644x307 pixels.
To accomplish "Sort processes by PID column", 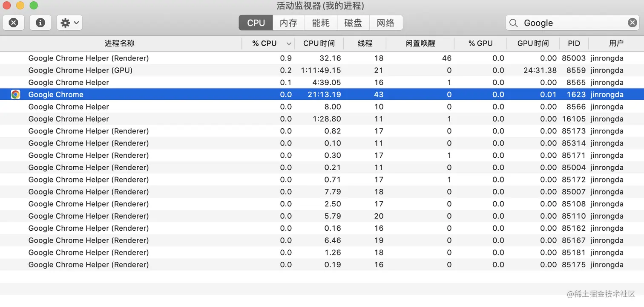I will pos(574,43).
